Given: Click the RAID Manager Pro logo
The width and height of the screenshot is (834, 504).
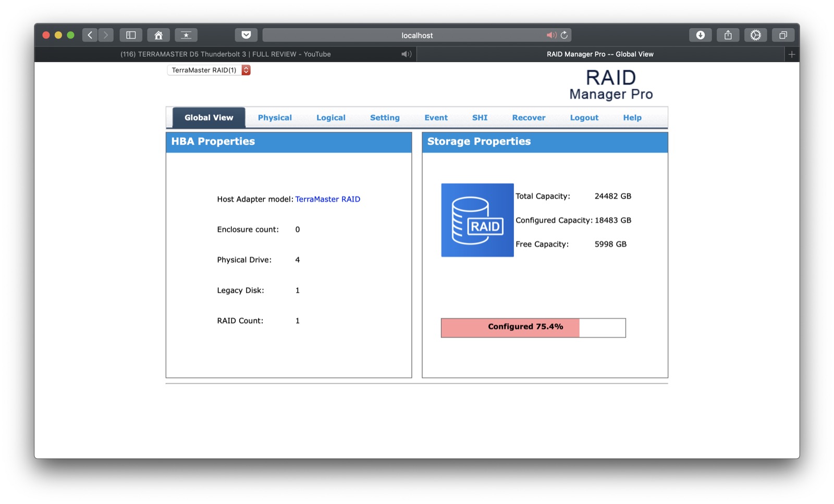Looking at the screenshot, I should pyautogui.click(x=611, y=85).
